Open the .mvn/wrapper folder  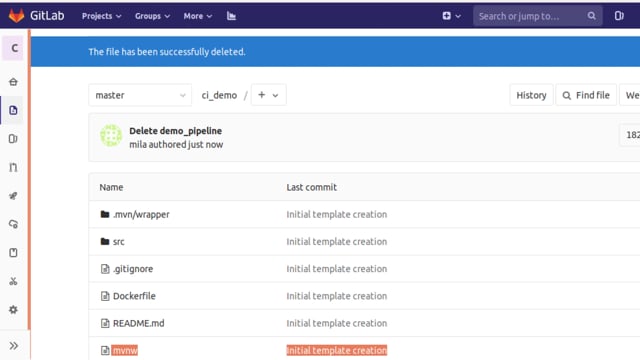coord(141,214)
